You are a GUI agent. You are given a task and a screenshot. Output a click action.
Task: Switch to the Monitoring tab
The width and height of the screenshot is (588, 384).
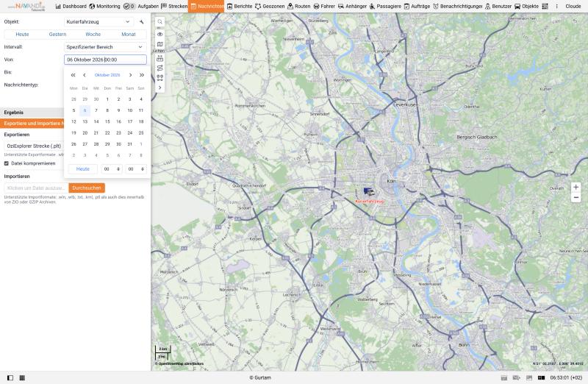104,7
